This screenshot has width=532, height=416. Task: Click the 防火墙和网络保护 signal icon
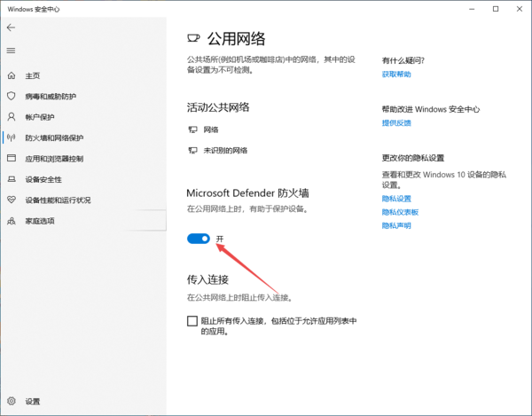[x=12, y=137]
